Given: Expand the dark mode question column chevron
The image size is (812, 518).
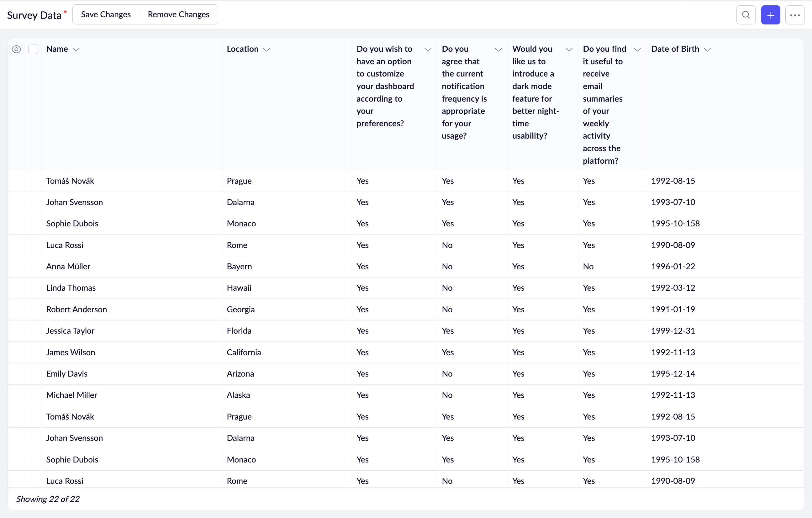Looking at the screenshot, I should 568,50.
